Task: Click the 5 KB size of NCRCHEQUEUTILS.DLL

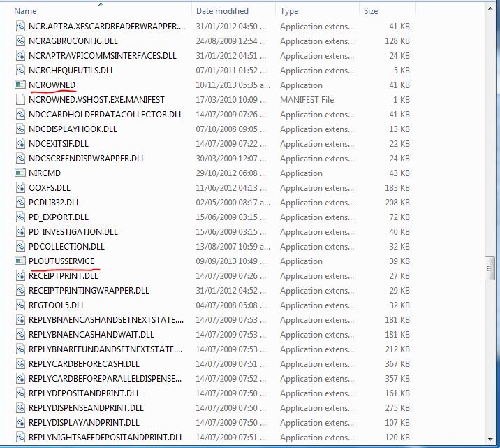Action: pyautogui.click(x=401, y=70)
